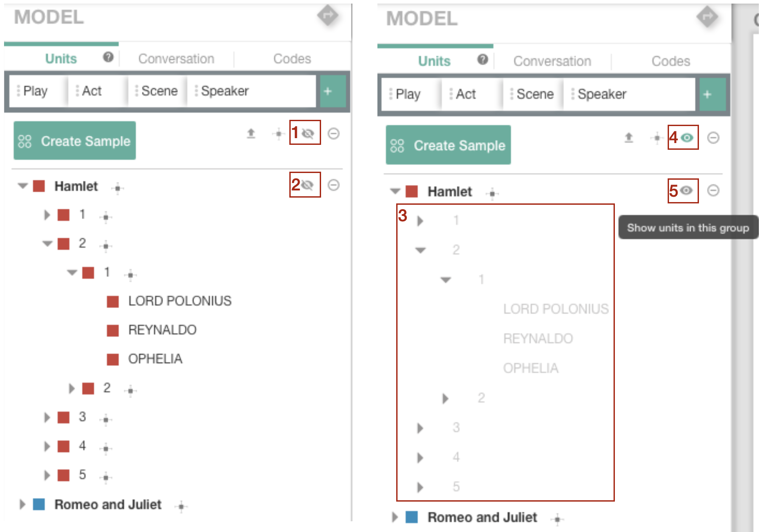
Task: Click crosshair icon beside left Romeo and Juliet
Action: pos(181,507)
